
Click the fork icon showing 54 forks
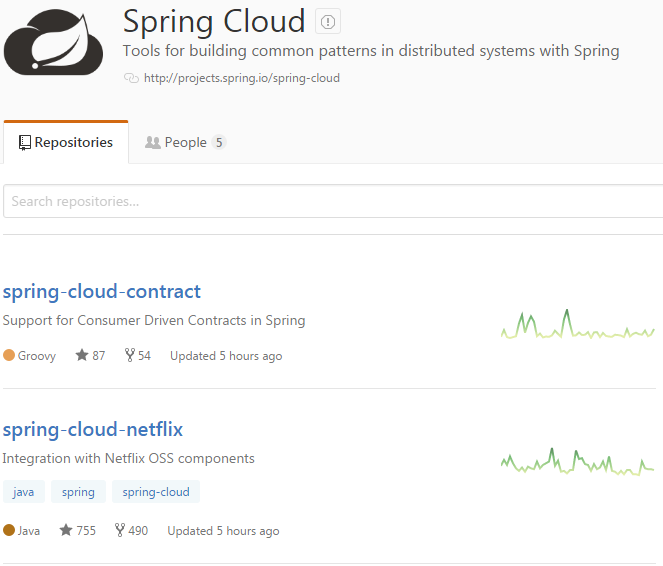click(129, 355)
